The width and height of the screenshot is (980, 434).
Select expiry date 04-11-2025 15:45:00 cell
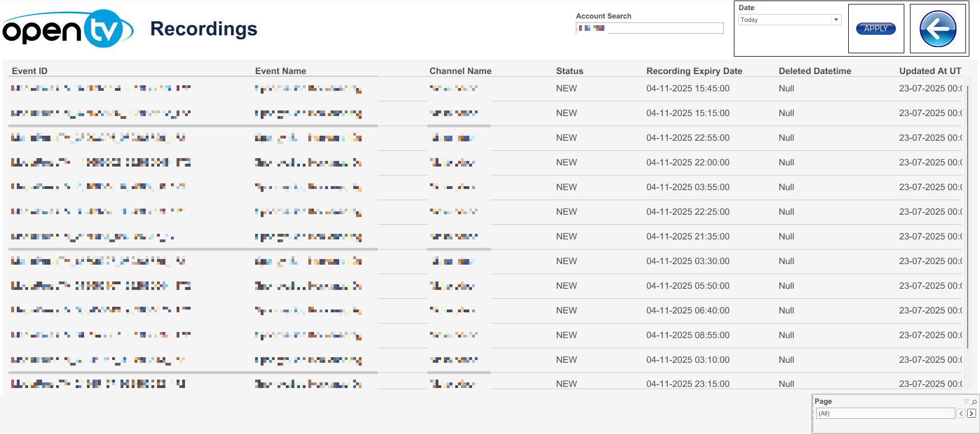tap(688, 89)
